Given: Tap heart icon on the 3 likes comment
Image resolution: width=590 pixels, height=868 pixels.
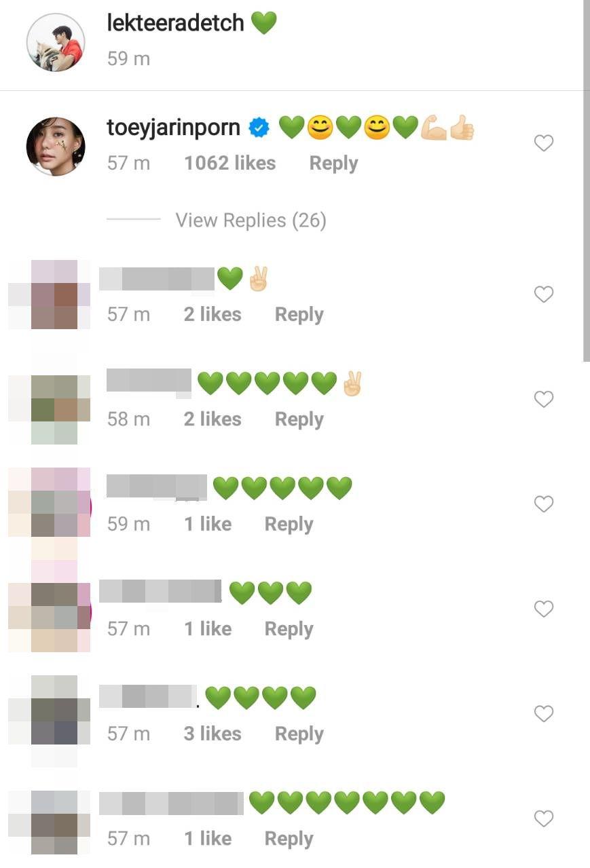Looking at the screenshot, I should pos(544,714).
